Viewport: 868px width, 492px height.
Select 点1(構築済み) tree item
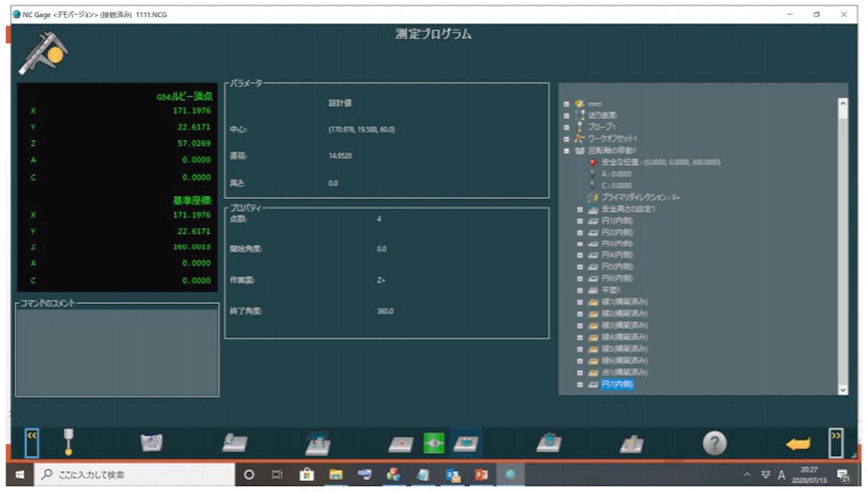click(x=624, y=373)
